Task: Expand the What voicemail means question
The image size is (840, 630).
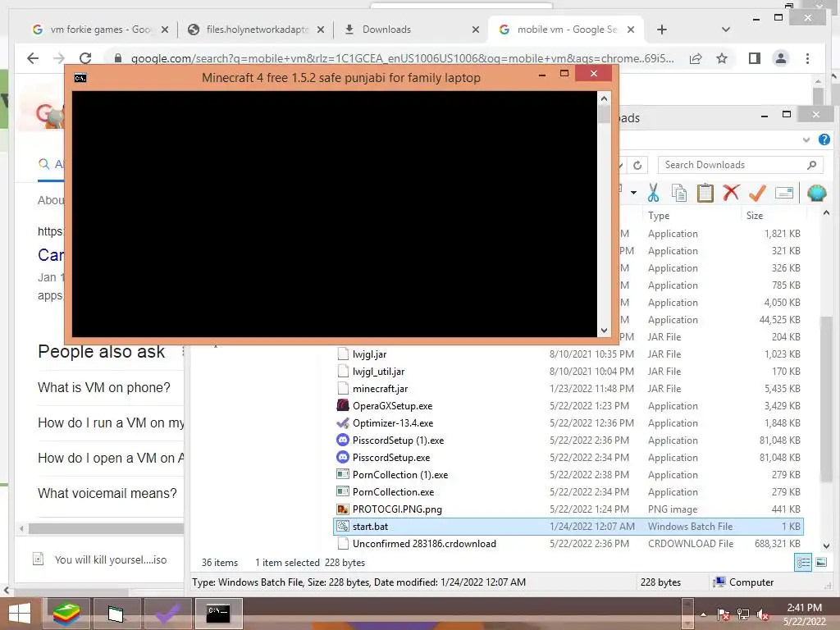Action: pyautogui.click(x=107, y=493)
